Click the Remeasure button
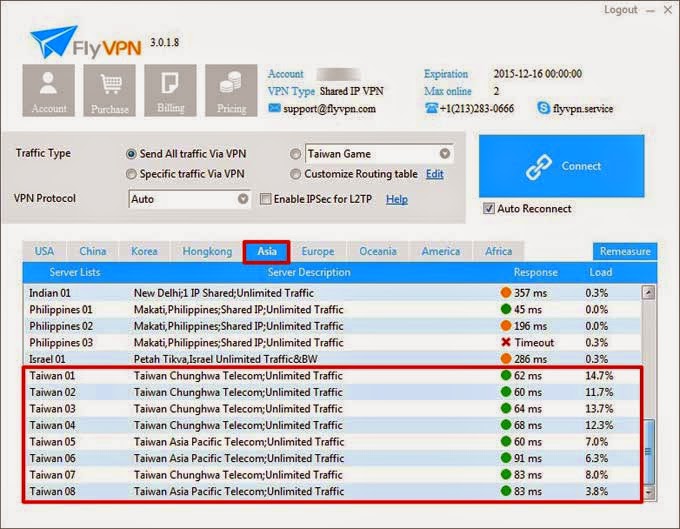The image size is (680, 529). (x=625, y=251)
